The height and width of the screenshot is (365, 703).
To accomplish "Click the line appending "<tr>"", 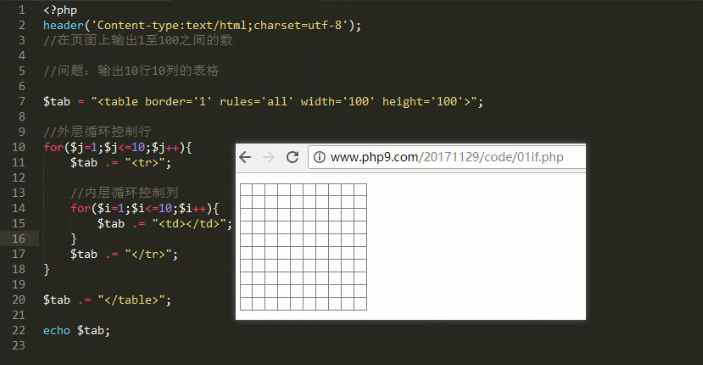I will (x=121, y=162).
